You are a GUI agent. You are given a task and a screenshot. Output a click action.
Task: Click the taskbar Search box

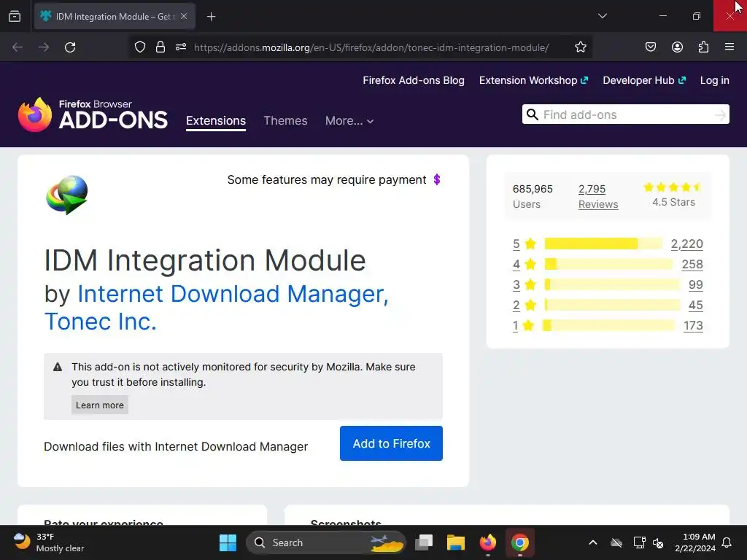[x=326, y=542]
